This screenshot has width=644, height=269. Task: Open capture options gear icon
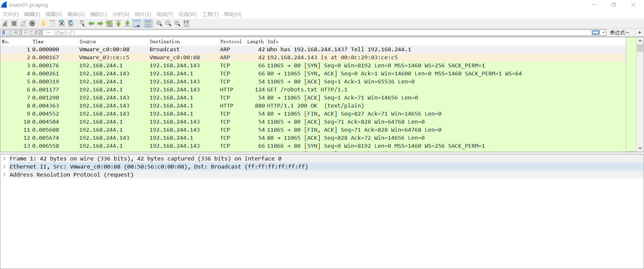point(32,23)
